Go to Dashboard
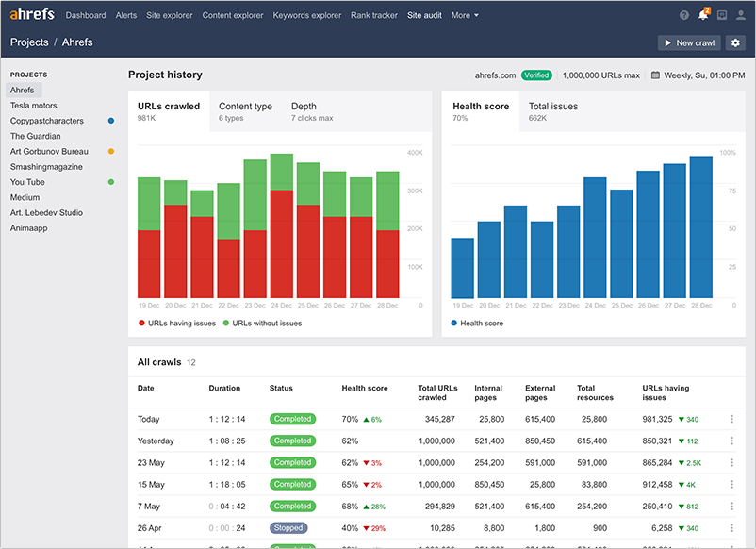Image resolution: width=756 pixels, height=549 pixels. coord(86,15)
